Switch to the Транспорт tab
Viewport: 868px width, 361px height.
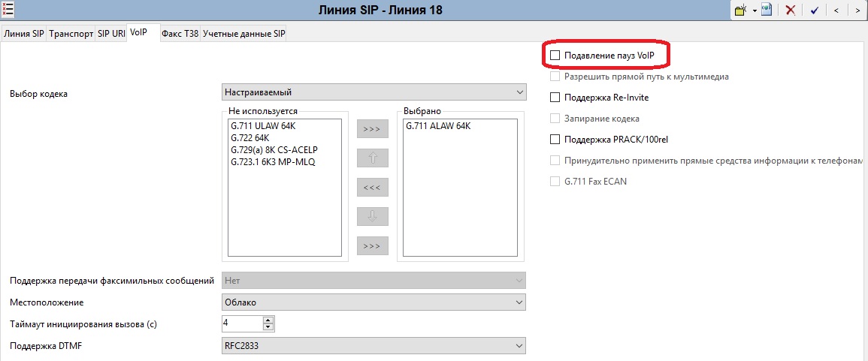(71, 34)
